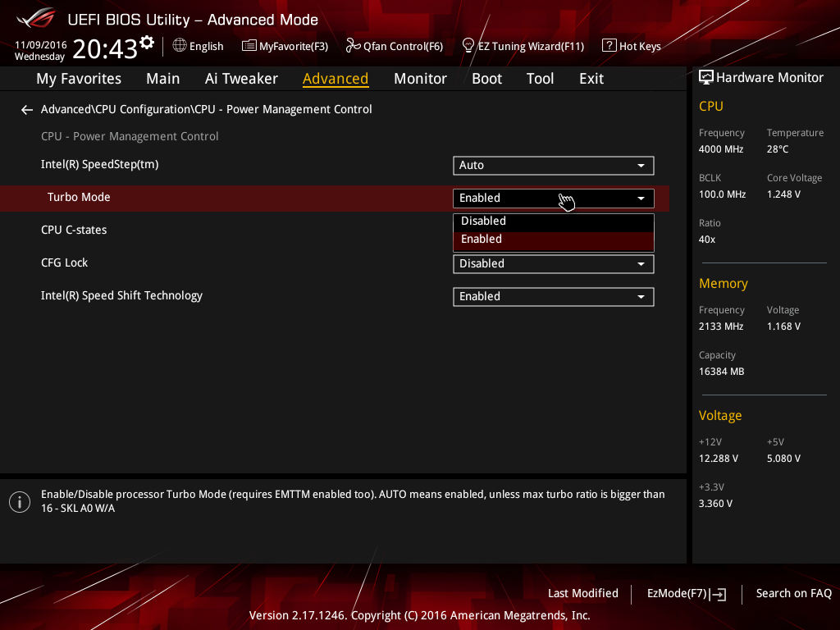Switch to Tool tab
Image resolution: width=840 pixels, height=630 pixels.
(x=540, y=79)
